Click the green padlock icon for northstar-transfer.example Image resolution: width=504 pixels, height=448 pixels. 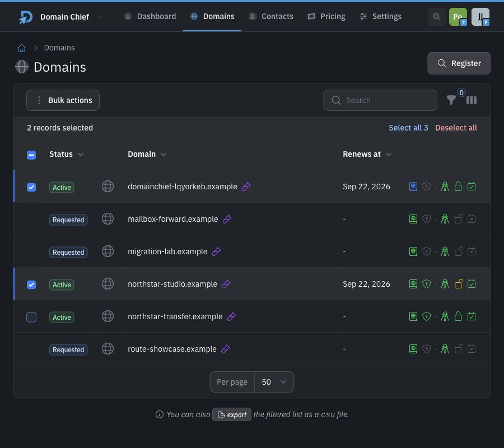(x=458, y=316)
